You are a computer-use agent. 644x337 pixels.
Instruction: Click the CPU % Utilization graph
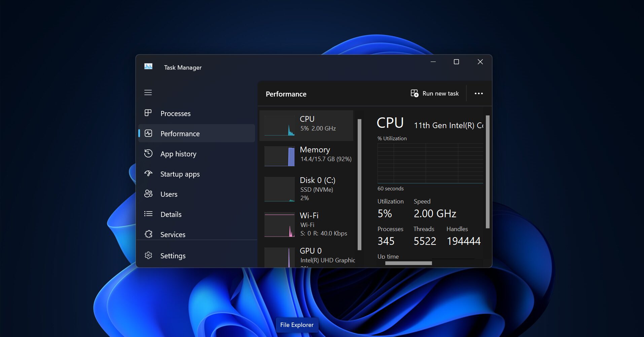(x=430, y=163)
